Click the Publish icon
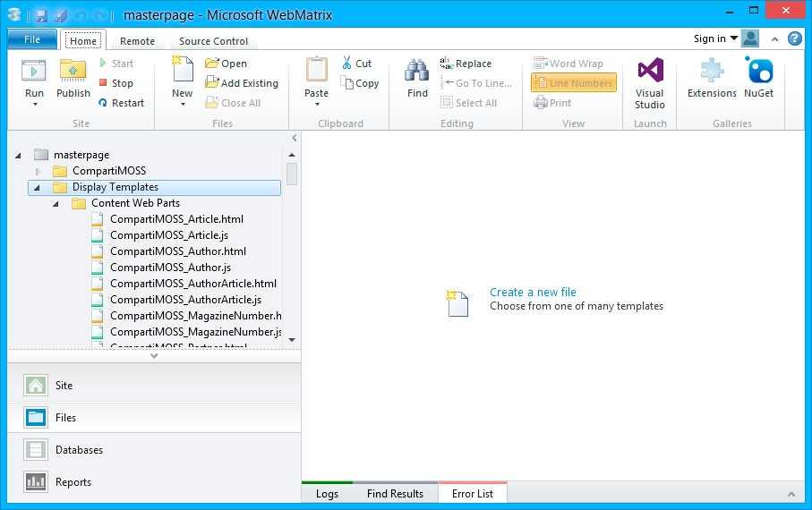 point(73,71)
